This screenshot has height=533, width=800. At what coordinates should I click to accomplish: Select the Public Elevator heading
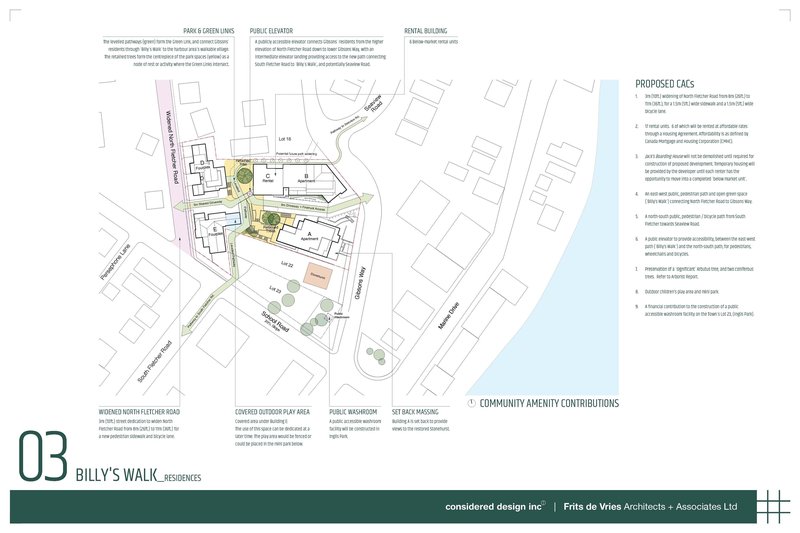point(272,31)
